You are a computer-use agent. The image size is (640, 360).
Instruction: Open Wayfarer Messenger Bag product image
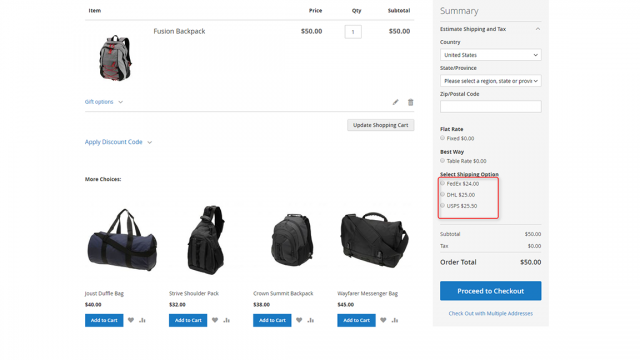tap(374, 239)
